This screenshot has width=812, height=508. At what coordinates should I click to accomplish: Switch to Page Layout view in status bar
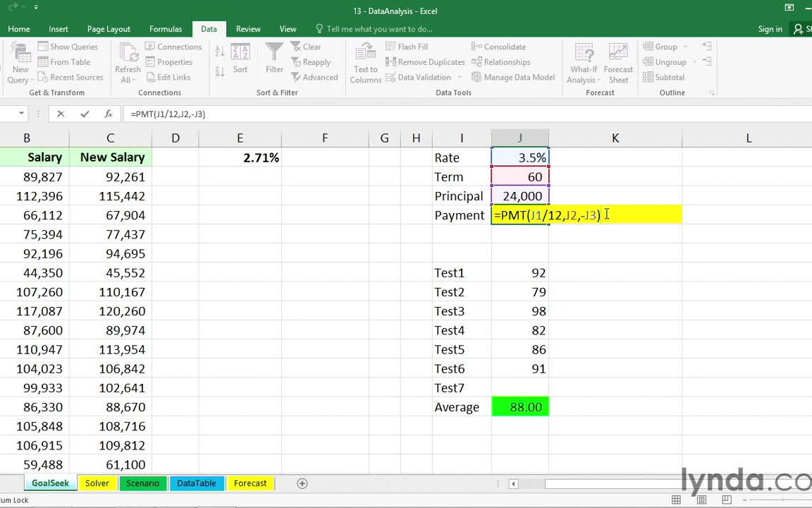(702, 500)
